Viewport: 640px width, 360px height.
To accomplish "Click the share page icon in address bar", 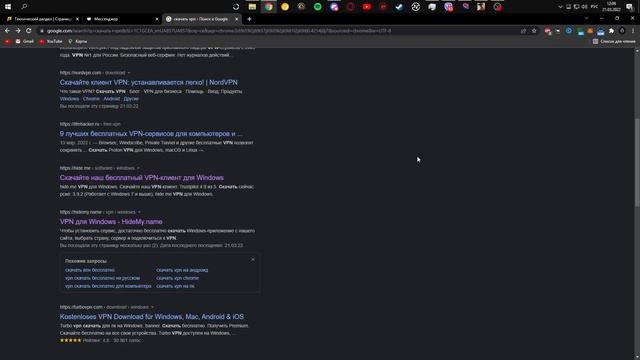I will [x=523, y=31].
